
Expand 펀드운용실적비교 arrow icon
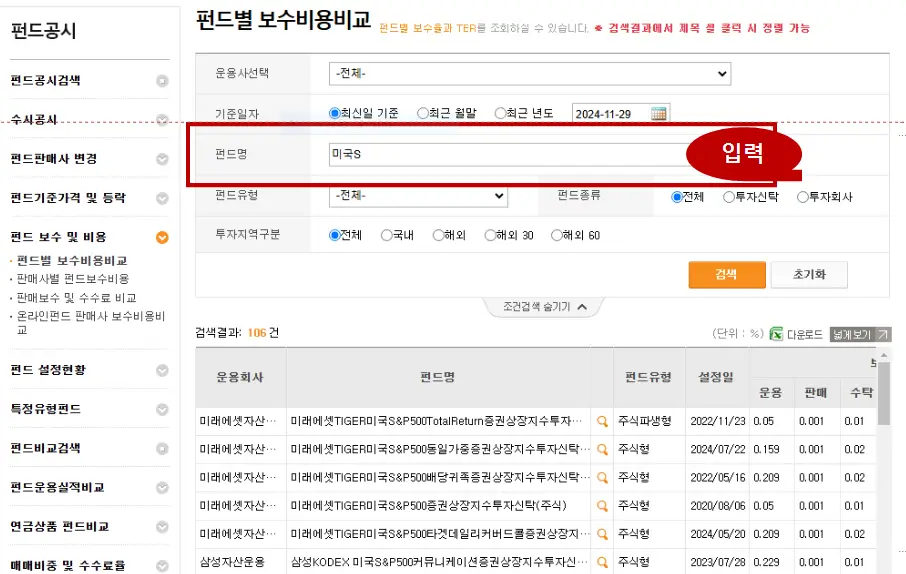tap(162, 488)
